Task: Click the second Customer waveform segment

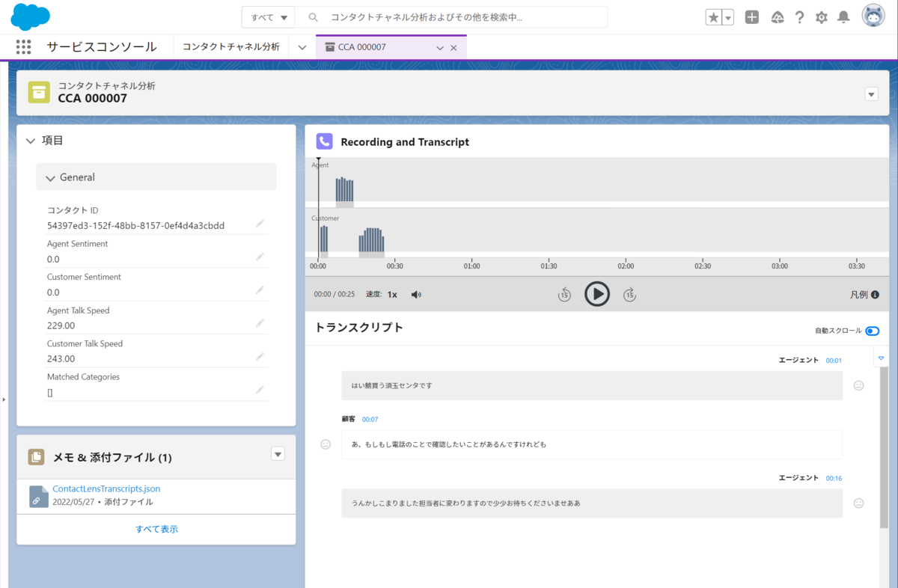Action: [371, 239]
